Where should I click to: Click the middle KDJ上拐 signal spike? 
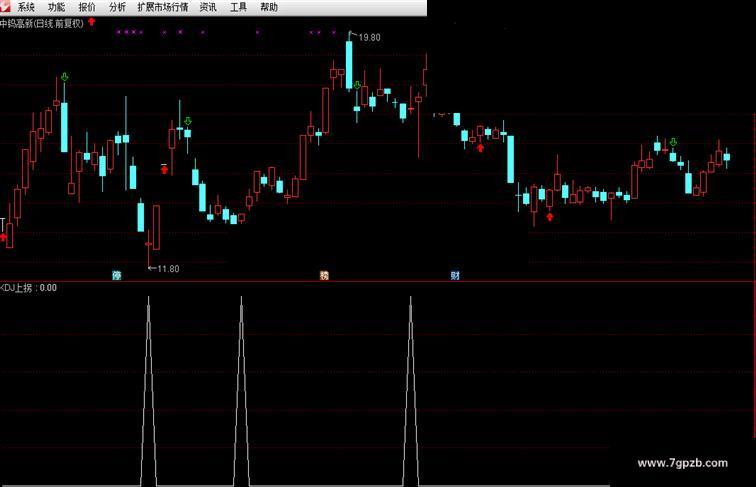pyautogui.click(x=241, y=391)
